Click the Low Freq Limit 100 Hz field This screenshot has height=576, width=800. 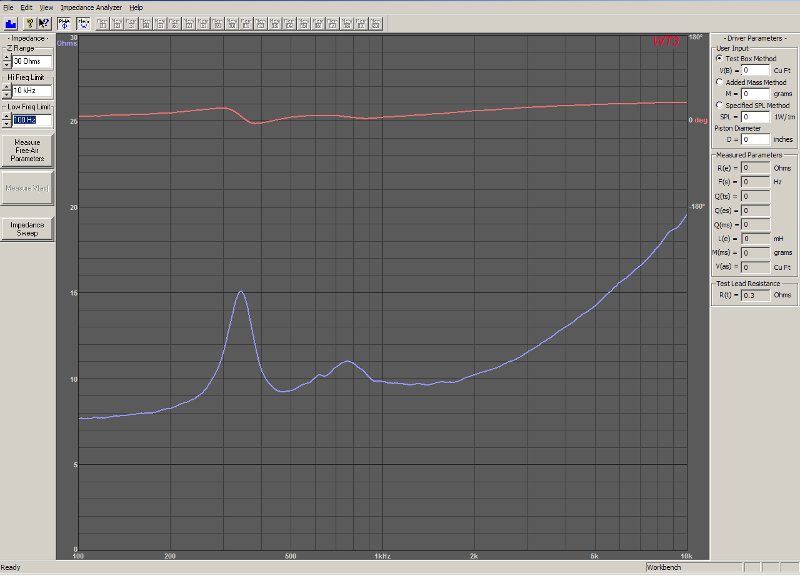pos(32,120)
